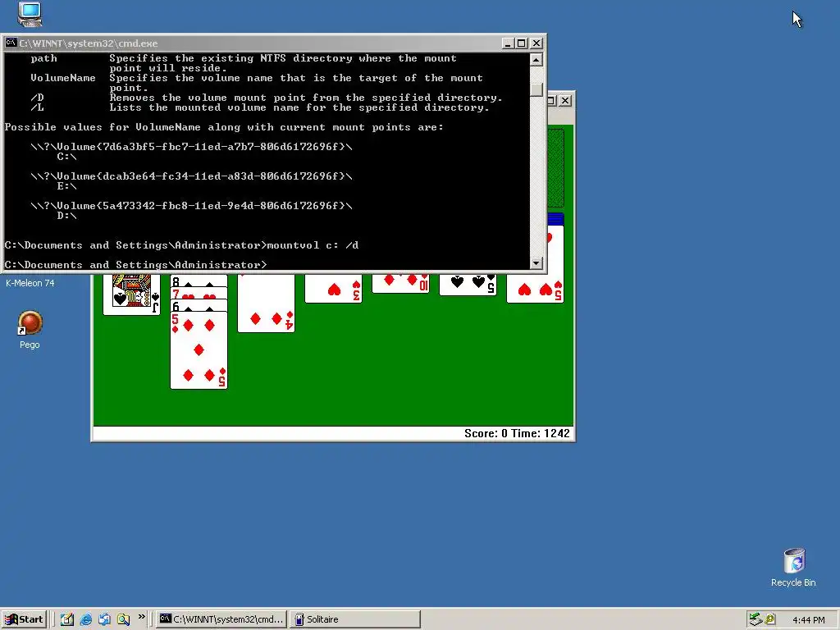Select the Recycle Bin desktop icon
Screen dimensions: 840x630
click(793, 568)
